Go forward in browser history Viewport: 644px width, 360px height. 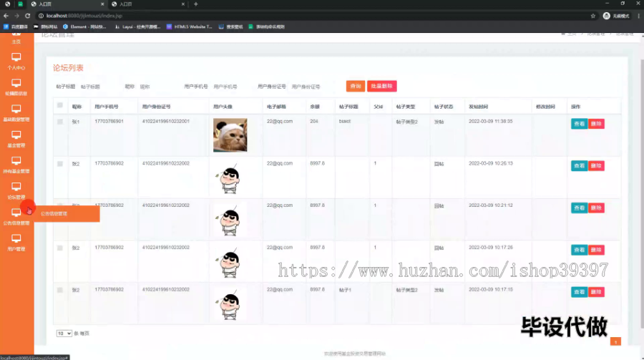tap(17, 16)
